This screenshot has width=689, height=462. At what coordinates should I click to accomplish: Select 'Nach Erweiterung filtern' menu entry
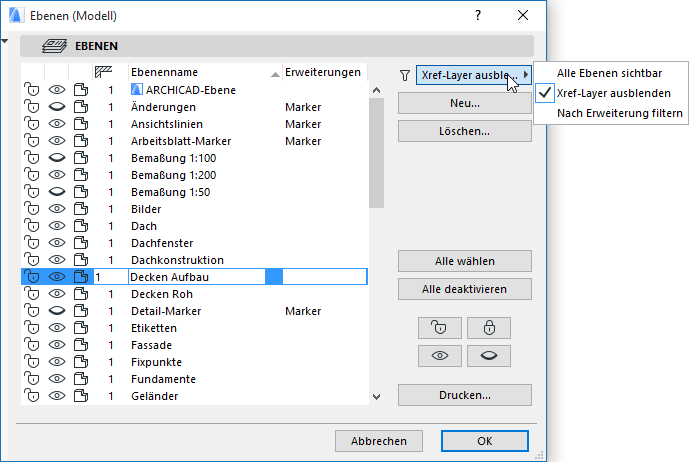(621, 114)
